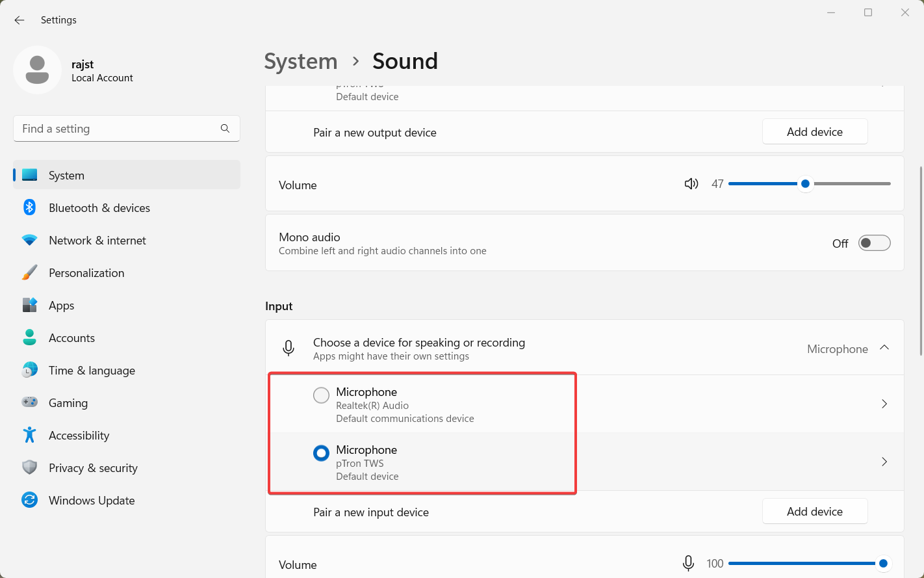The width and height of the screenshot is (924, 578).
Task: Click 'Default communications device' text
Action: point(405,419)
